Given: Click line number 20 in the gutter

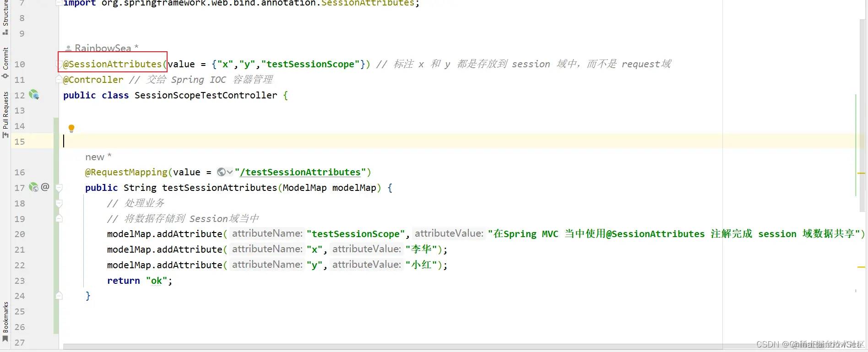Looking at the screenshot, I should tap(20, 234).
